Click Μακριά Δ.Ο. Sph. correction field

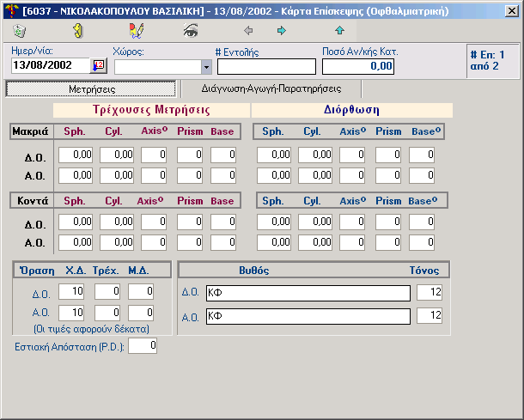pyautogui.click(x=274, y=155)
